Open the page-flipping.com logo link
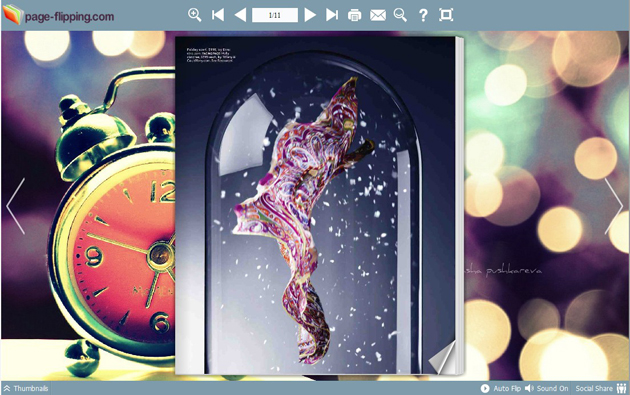This screenshot has height=395, width=630. (59, 15)
